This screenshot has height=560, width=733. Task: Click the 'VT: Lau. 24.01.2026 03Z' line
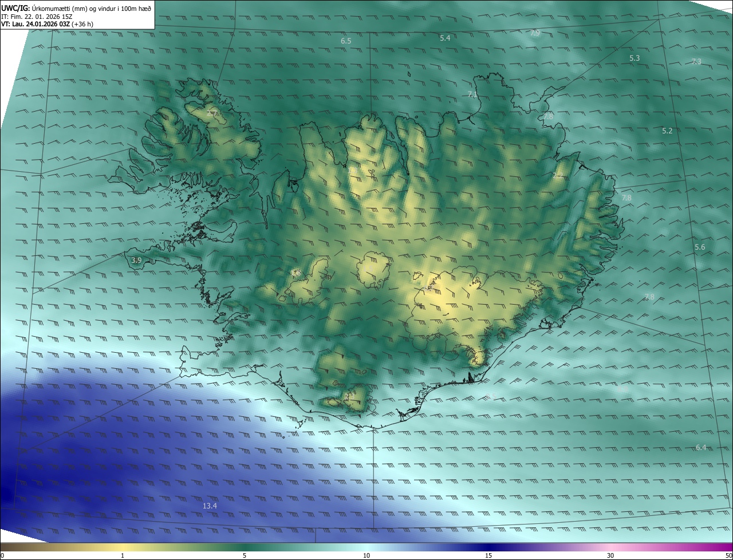click(49, 24)
